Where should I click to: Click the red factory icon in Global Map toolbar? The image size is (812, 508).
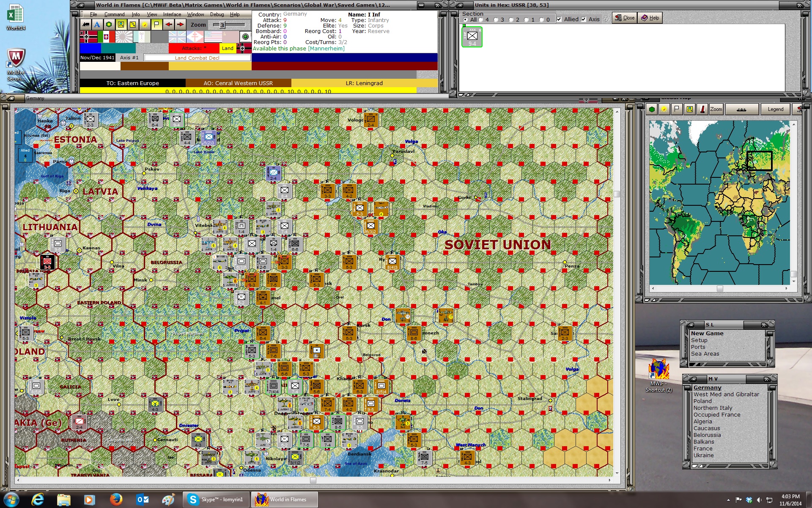click(x=702, y=109)
